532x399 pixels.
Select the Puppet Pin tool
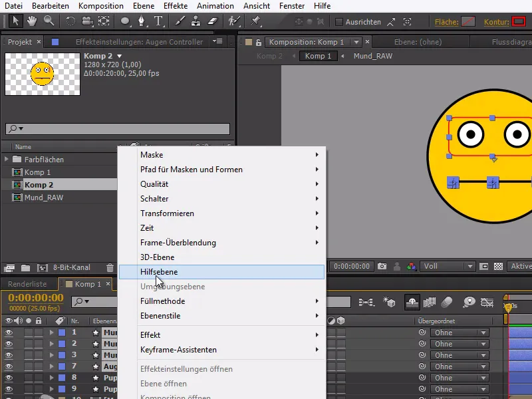click(255, 21)
